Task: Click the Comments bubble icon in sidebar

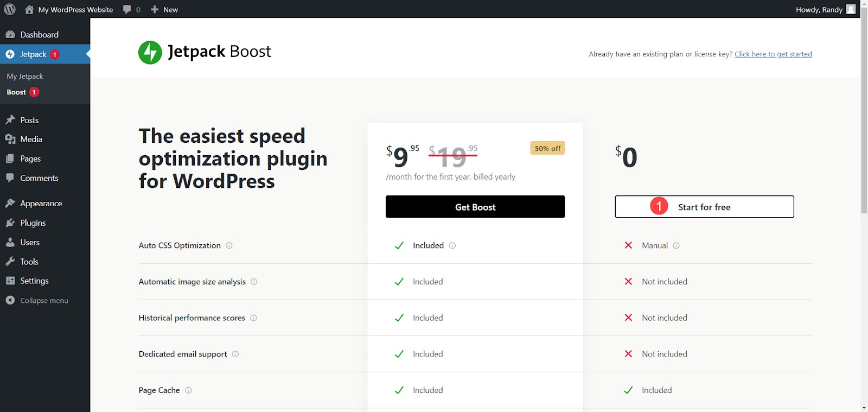Action: (10, 178)
